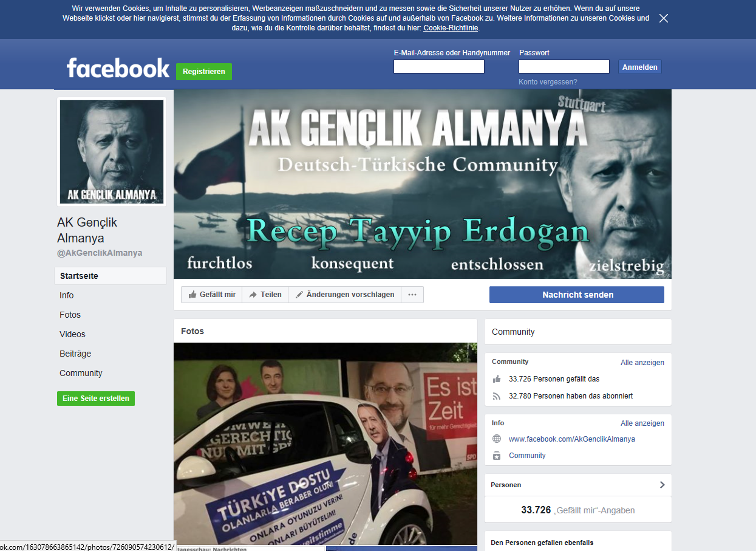Open the three-dots more options menu
The image size is (756, 551).
tap(412, 295)
